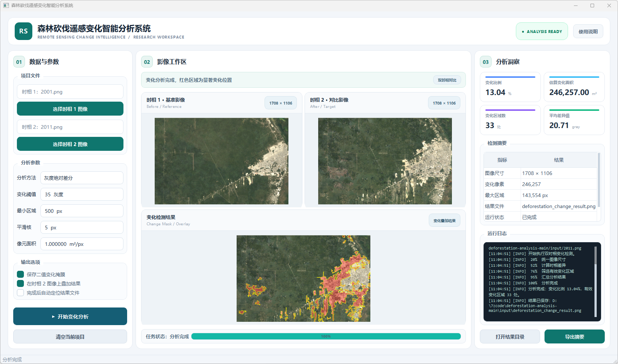This screenshot has height=364, width=618.
Task: Click the 02 section number badge
Action: click(x=147, y=62)
